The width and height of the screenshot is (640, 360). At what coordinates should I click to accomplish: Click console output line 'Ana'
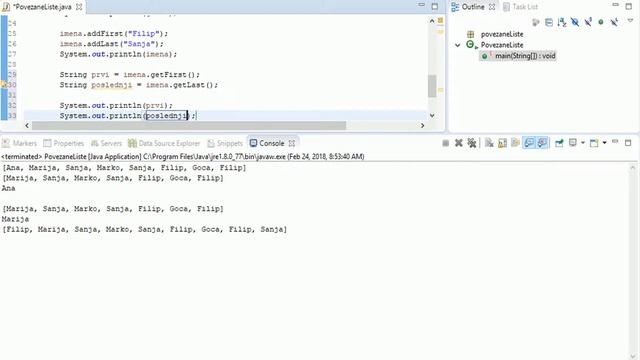[9, 188]
